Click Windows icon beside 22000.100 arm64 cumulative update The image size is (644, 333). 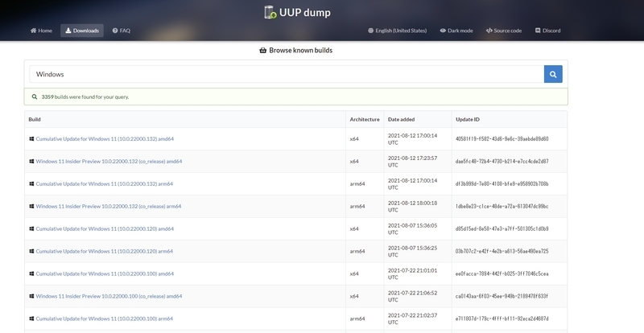coord(31,319)
